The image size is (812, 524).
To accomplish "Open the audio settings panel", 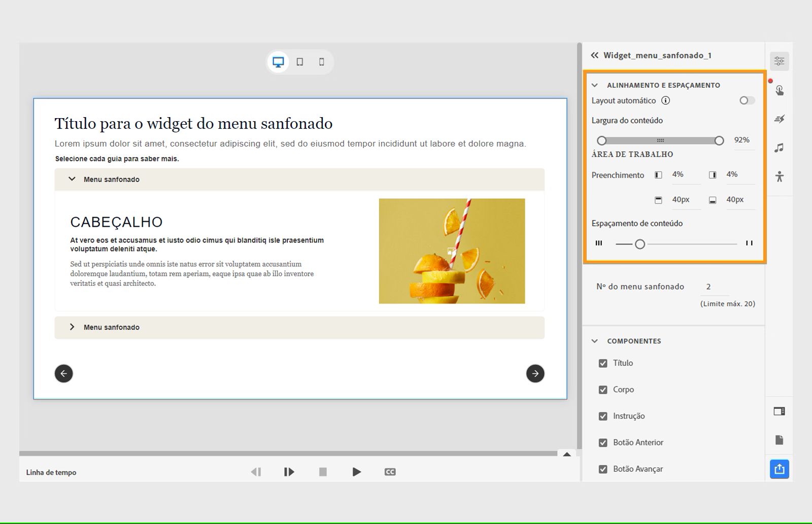I will coord(780,148).
